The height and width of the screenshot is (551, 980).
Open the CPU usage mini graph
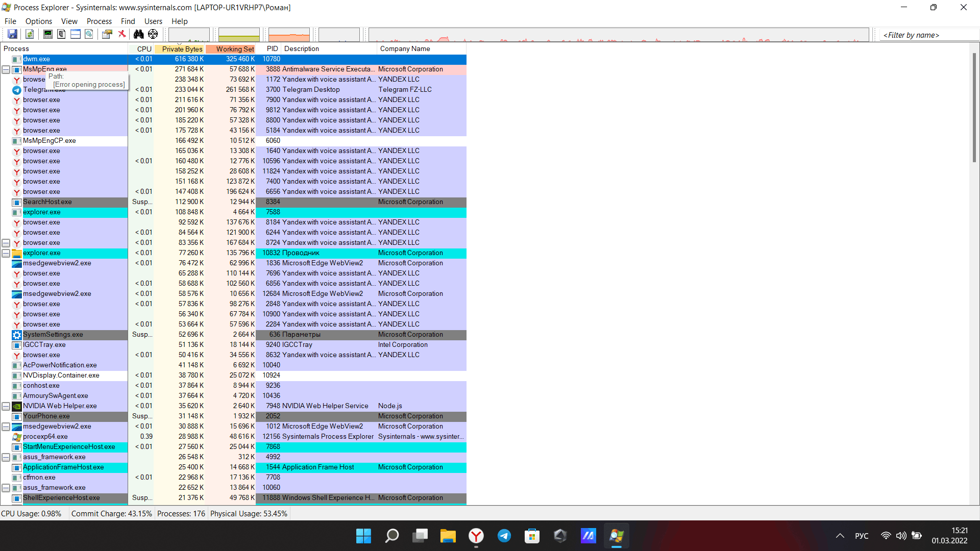pos(189,35)
